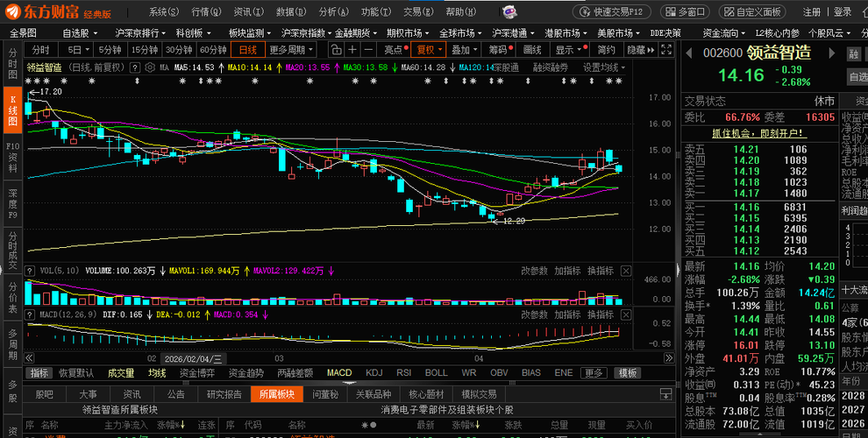Switch to 研究报告 tab
The width and height of the screenshot is (868, 438).
224,394
